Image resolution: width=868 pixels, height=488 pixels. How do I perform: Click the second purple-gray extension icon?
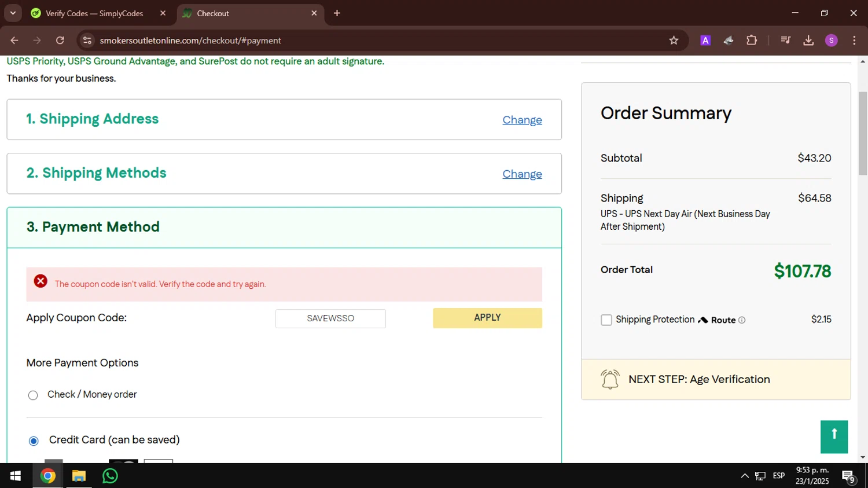729,41
